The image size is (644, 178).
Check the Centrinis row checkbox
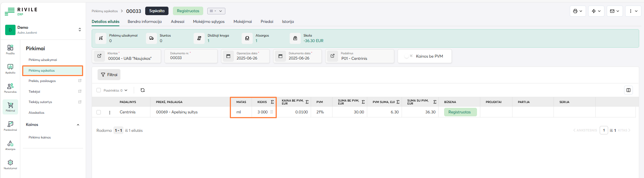coord(99,112)
